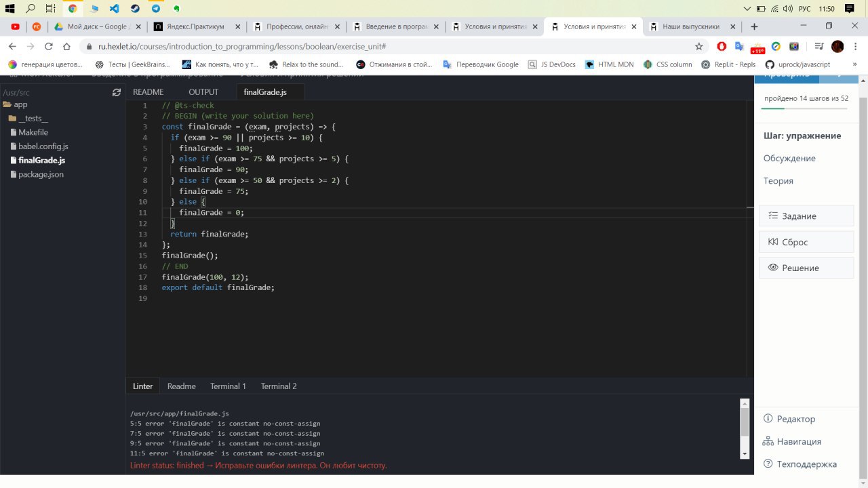Open babel.config.js in the file tree
868x488 pixels.
[x=38, y=146]
